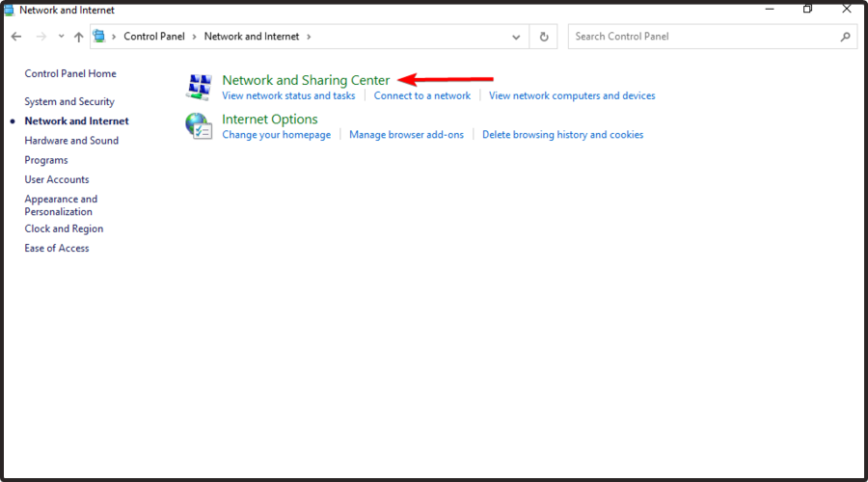
Task: Click the Control Panel icon in address bar
Action: (x=99, y=36)
